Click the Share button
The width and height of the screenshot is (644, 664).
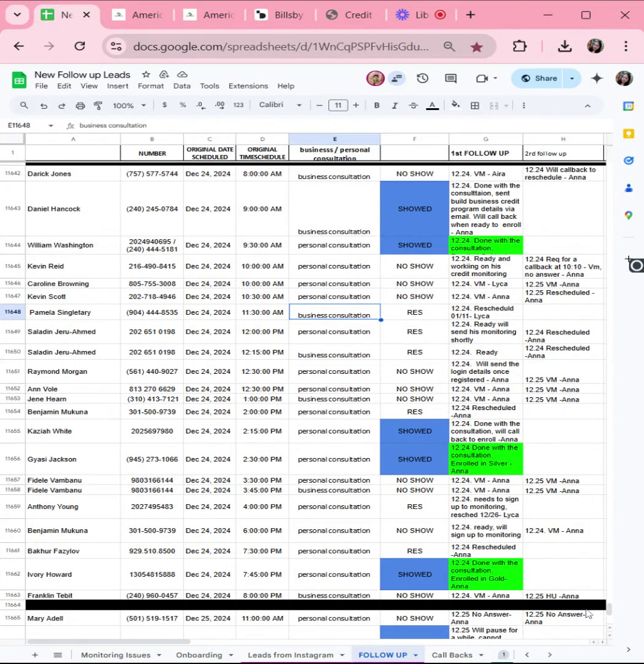[x=538, y=78]
